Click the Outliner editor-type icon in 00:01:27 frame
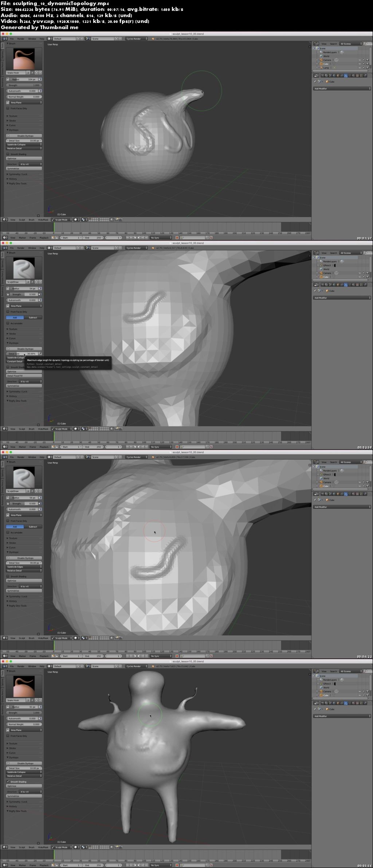 (316, 44)
